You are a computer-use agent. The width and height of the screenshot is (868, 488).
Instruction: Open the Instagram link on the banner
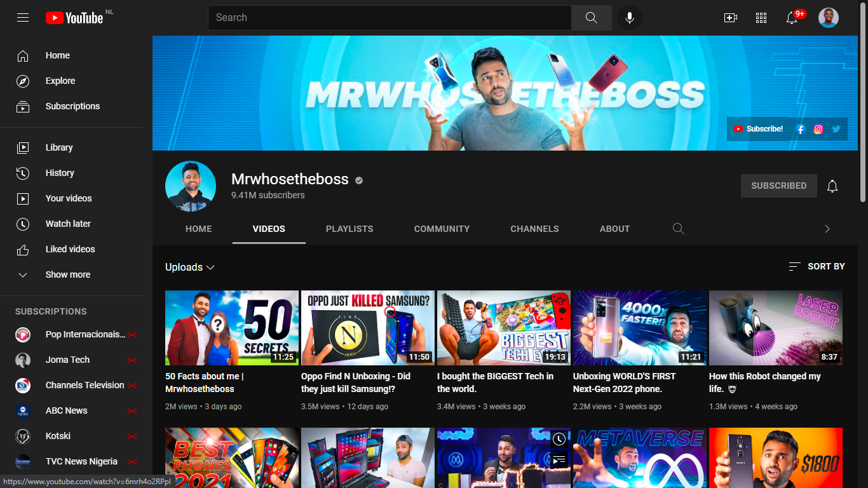818,129
